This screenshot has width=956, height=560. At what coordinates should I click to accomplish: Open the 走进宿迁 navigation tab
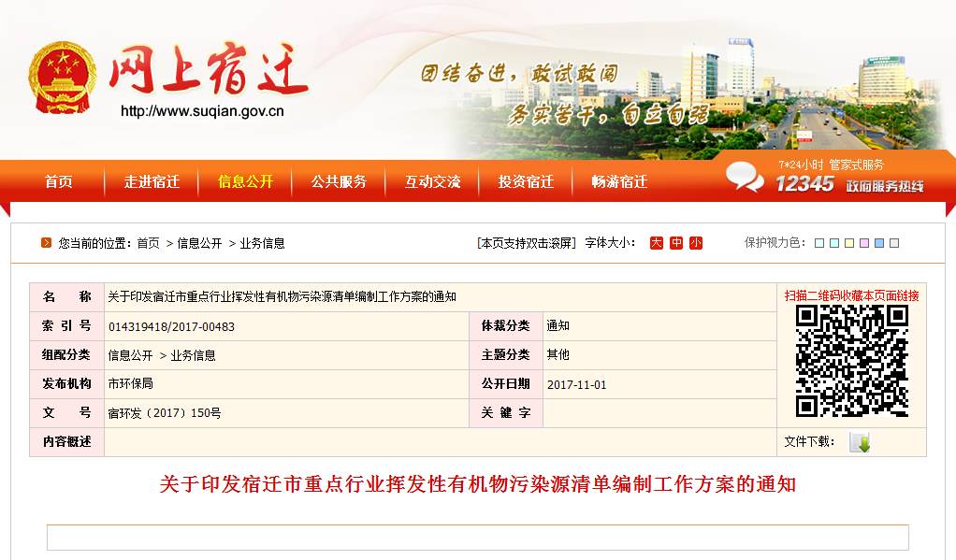pos(152,181)
